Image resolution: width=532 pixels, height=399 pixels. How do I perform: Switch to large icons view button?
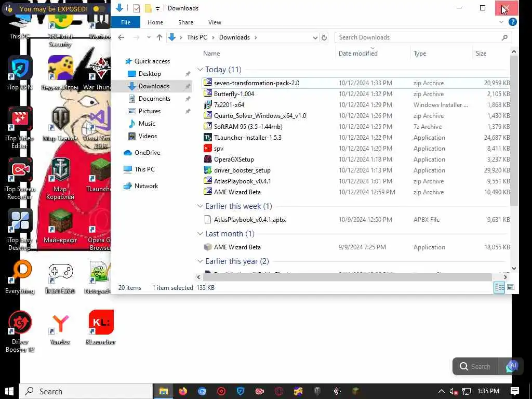click(511, 287)
